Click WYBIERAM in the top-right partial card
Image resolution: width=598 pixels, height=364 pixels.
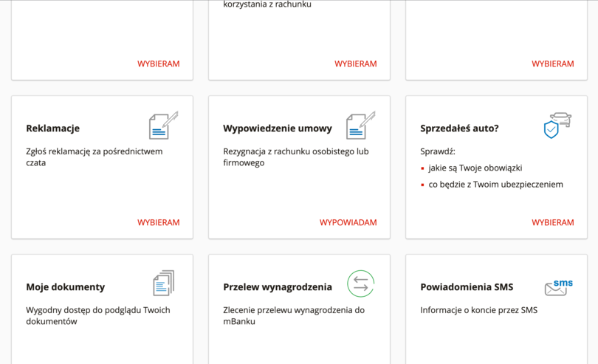553,63
